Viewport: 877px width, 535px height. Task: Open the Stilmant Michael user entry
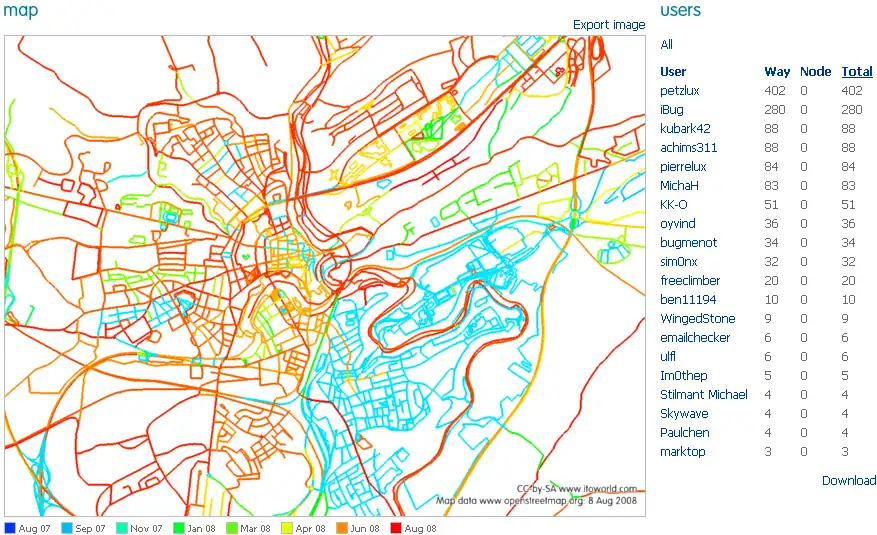coord(703,395)
